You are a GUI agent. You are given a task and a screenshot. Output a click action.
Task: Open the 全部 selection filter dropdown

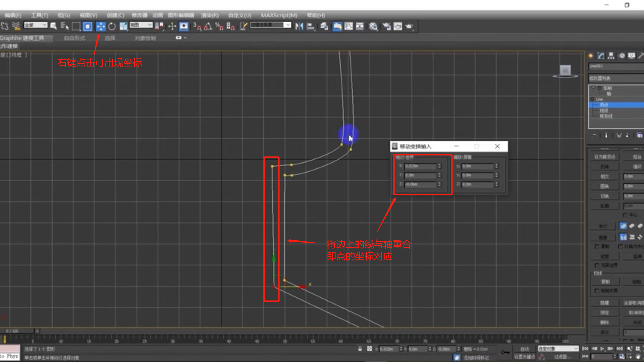pos(36,25)
